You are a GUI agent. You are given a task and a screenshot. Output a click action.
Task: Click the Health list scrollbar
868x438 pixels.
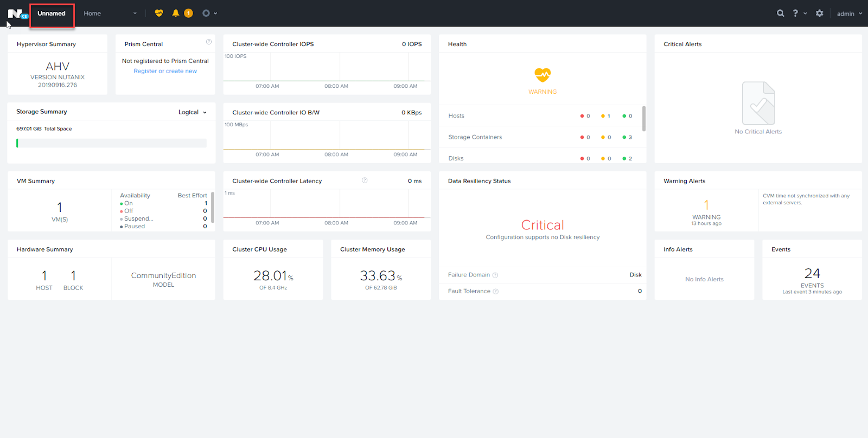(x=644, y=119)
